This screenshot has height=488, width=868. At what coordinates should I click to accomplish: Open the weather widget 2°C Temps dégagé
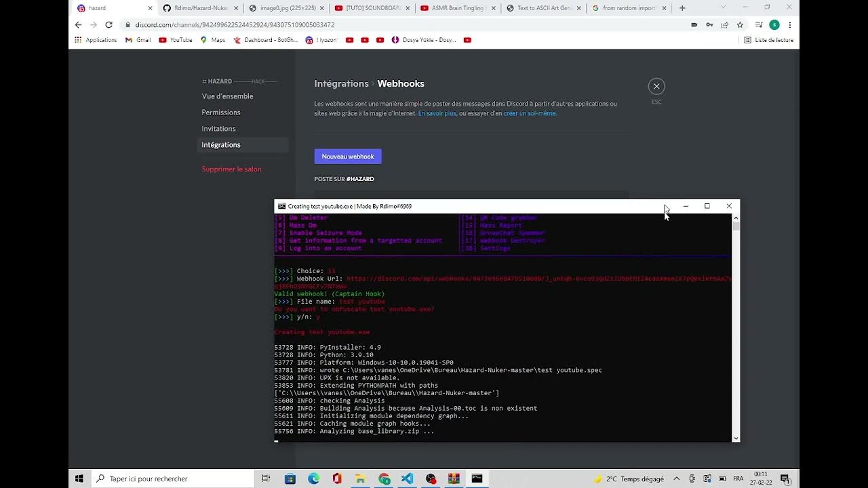click(630, 479)
